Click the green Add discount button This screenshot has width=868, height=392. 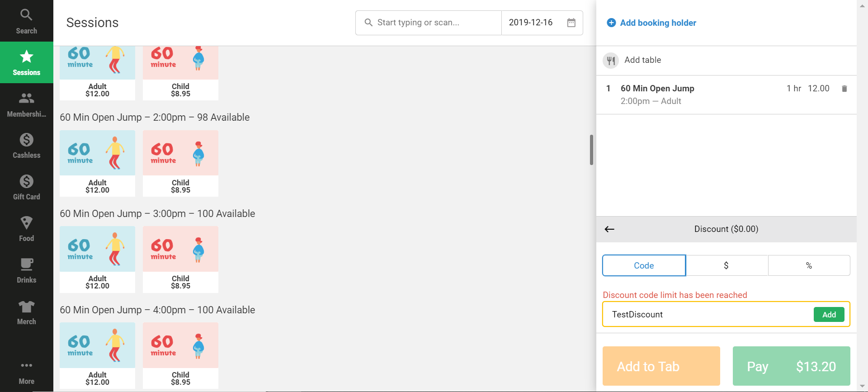click(829, 315)
